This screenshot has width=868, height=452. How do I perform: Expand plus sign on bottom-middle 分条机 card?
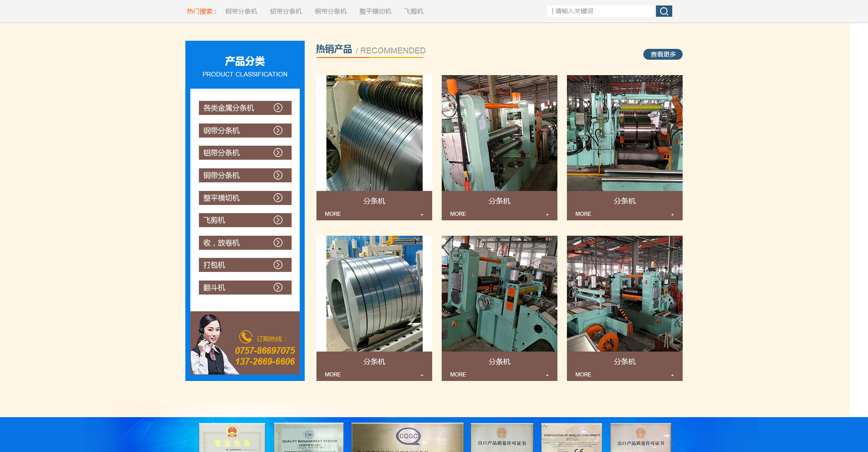pos(547,375)
